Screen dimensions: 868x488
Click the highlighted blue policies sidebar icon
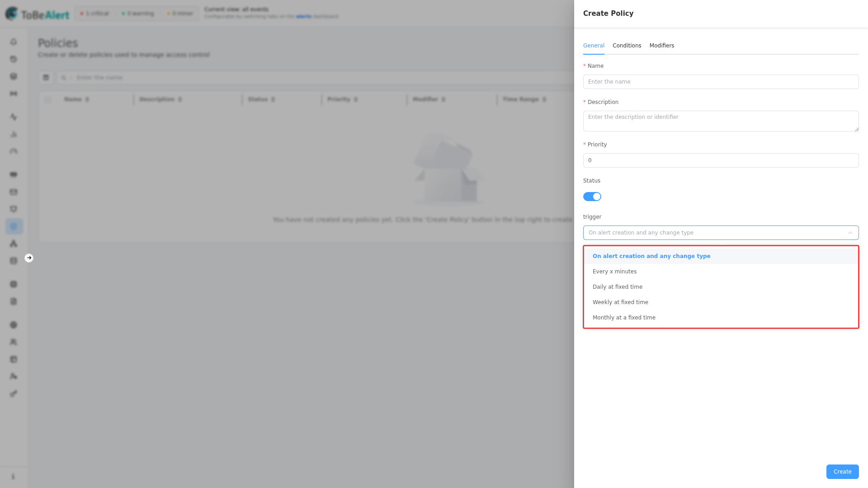[14, 226]
